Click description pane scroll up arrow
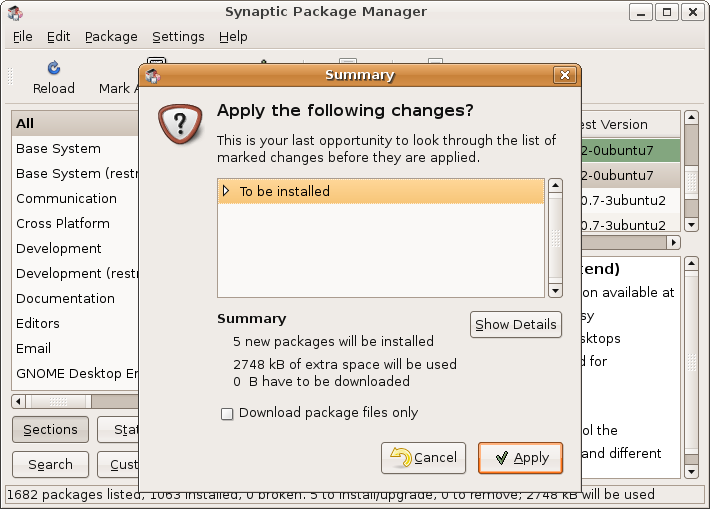This screenshot has width=710, height=509. point(691,264)
